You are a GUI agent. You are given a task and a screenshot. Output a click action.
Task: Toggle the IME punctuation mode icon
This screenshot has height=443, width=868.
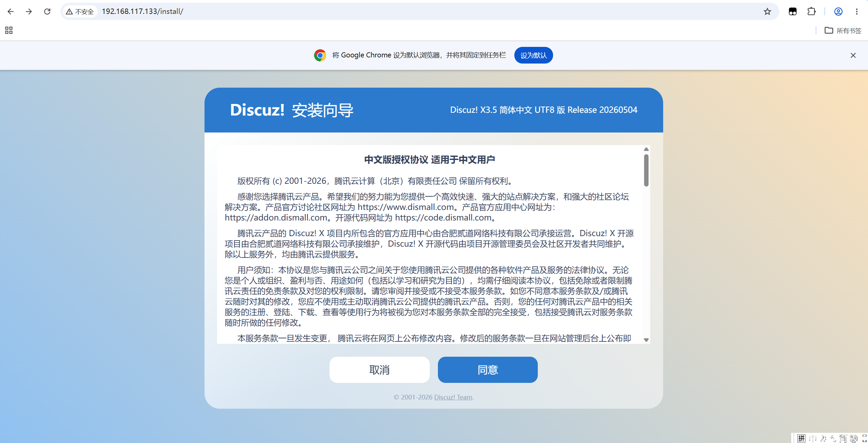(x=833, y=438)
